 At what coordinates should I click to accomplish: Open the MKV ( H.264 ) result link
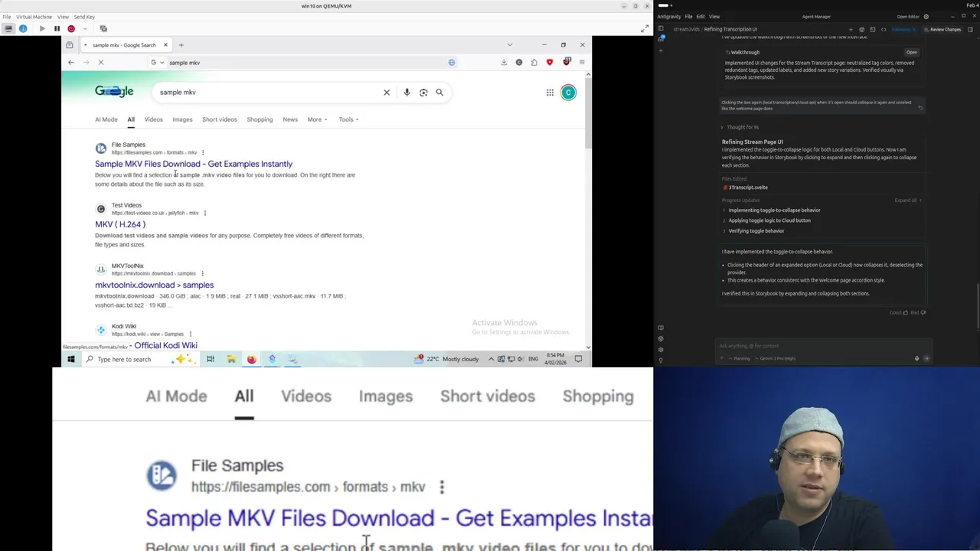pyautogui.click(x=120, y=224)
